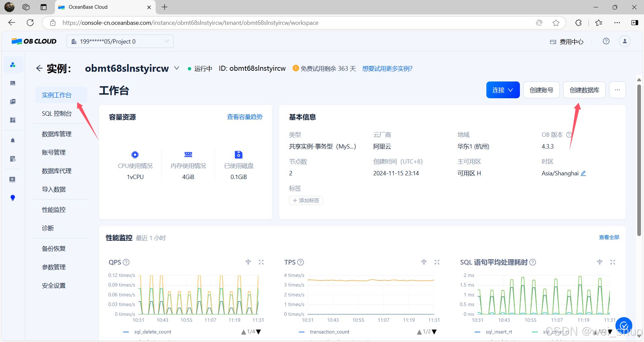Click the bell alerts icon in sidebar
The image size is (644, 342).
pyautogui.click(x=13, y=140)
